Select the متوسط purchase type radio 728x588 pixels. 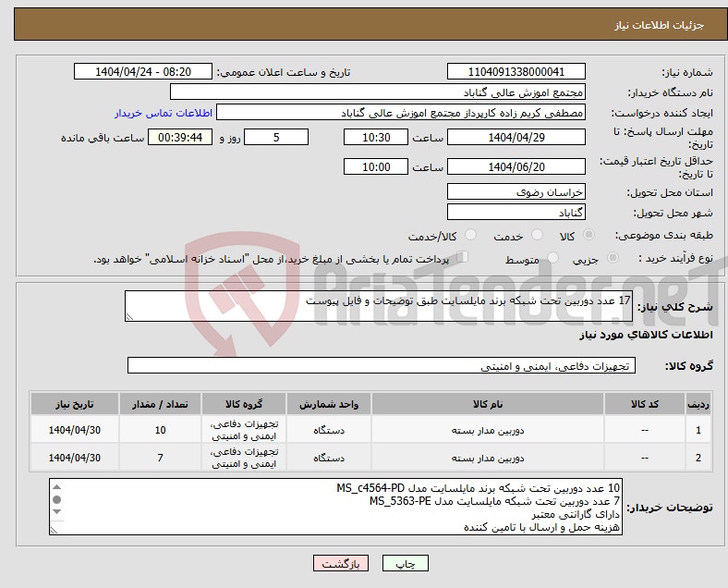[552, 257]
